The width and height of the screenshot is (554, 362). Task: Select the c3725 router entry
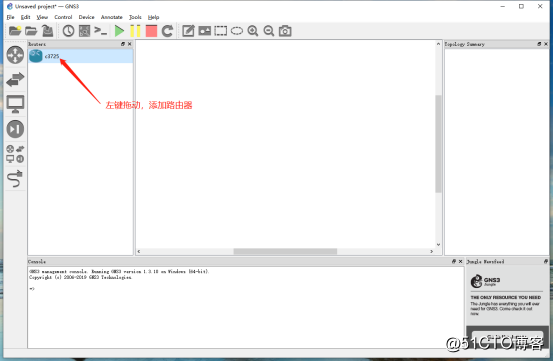(x=81, y=56)
